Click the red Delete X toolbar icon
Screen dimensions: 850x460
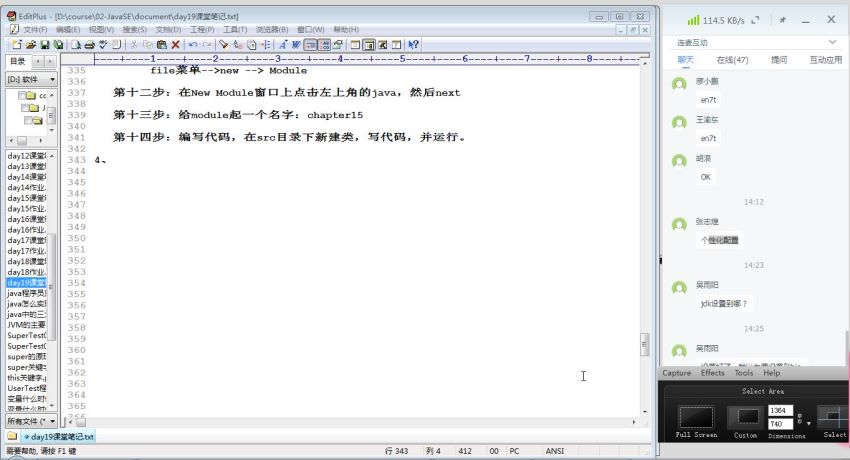176,44
